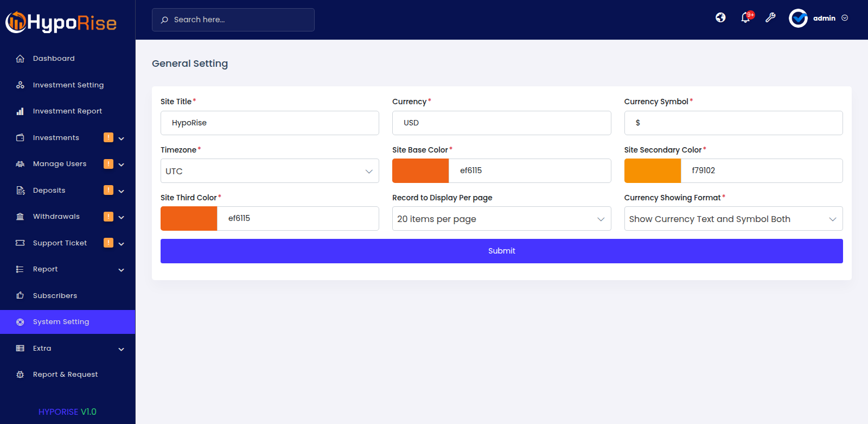868x424 pixels.
Task: Click the search magnifier icon
Action: pyautogui.click(x=164, y=20)
